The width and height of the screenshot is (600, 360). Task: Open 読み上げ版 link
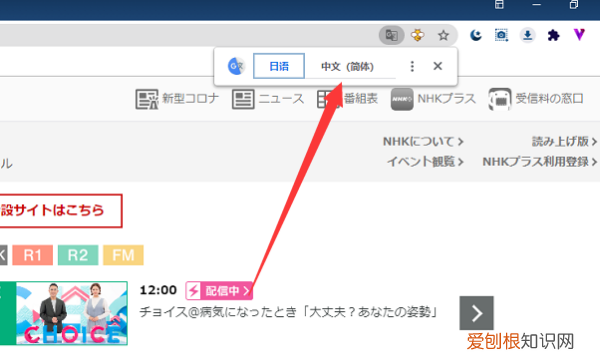coord(564,142)
